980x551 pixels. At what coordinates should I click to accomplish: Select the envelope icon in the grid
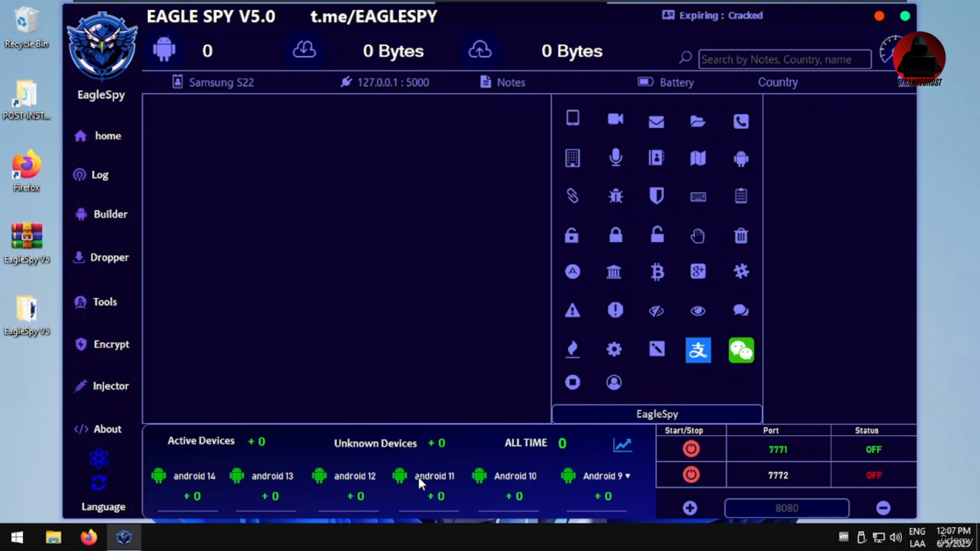coord(656,122)
